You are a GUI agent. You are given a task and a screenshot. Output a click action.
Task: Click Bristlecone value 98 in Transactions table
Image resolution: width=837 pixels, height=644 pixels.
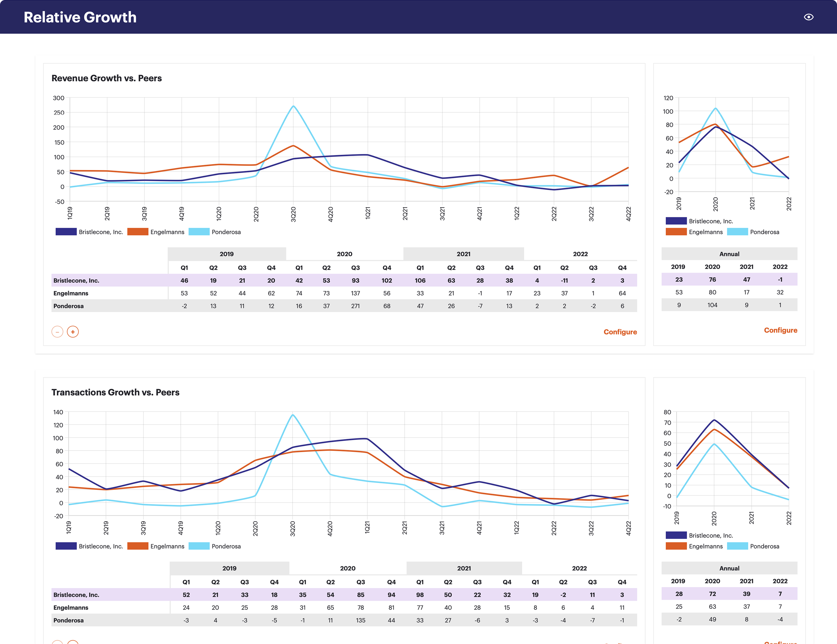click(420, 595)
